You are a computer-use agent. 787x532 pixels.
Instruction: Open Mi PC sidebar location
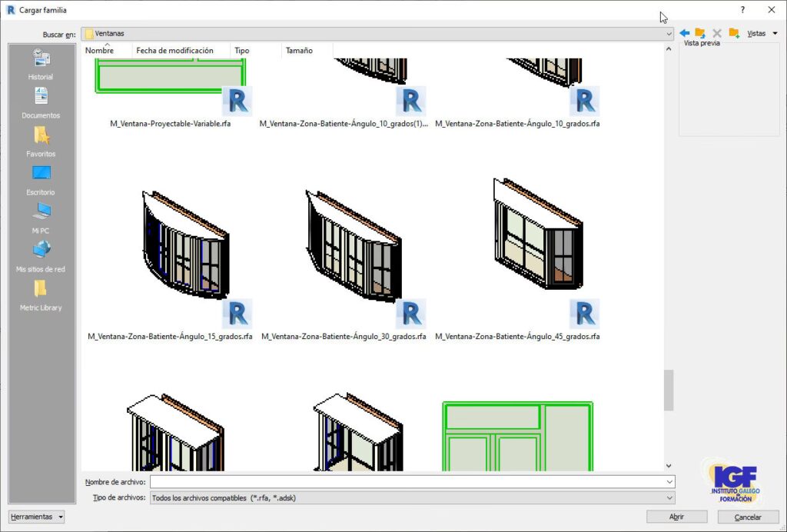pos(41,218)
